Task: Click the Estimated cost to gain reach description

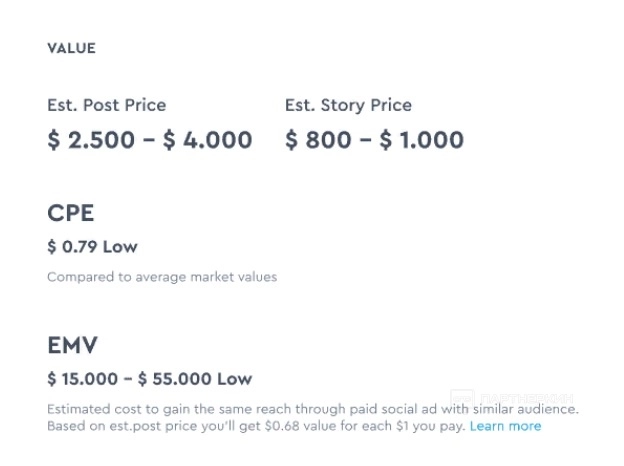Action: click(x=312, y=409)
